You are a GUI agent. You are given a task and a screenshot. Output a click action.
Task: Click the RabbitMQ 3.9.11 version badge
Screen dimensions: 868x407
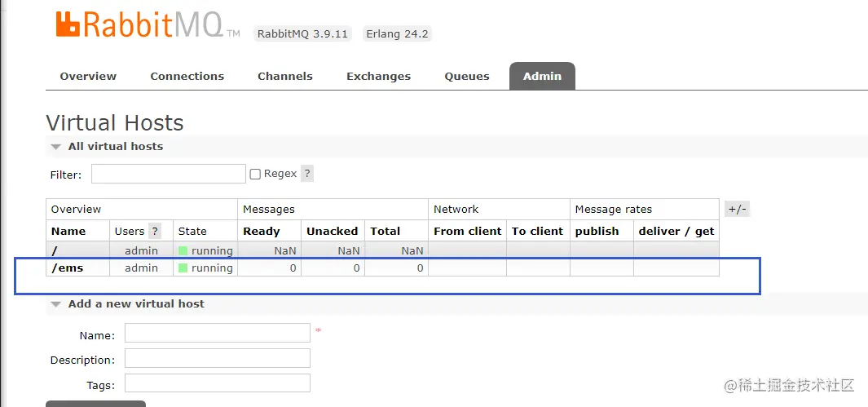tap(302, 33)
